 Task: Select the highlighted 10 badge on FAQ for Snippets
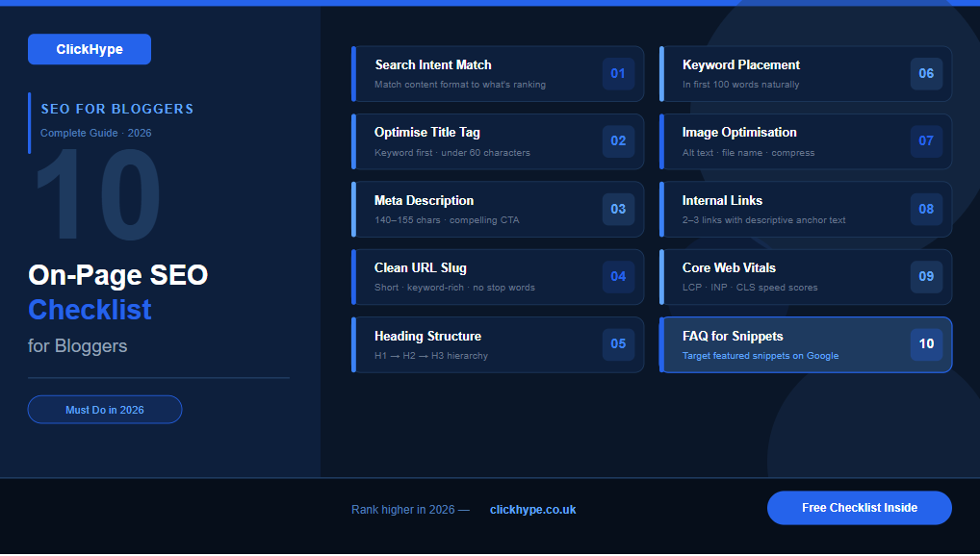pyautogui.click(x=925, y=343)
